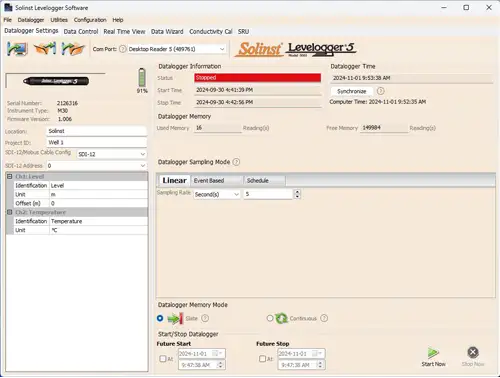Click the Continuous mode help icon
Image resolution: width=500 pixels, height=378 pixels.
tap(324, 318)
